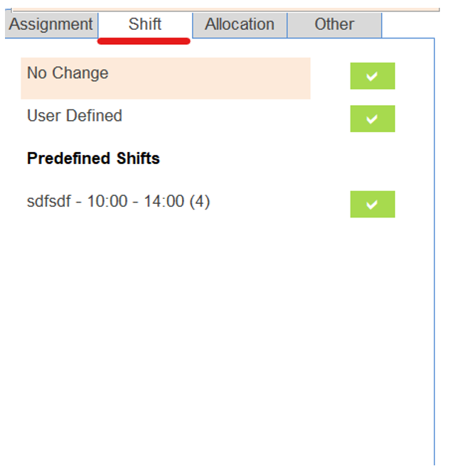
Task: Click the Predefined Shifts heading
Action: (93, 158)
